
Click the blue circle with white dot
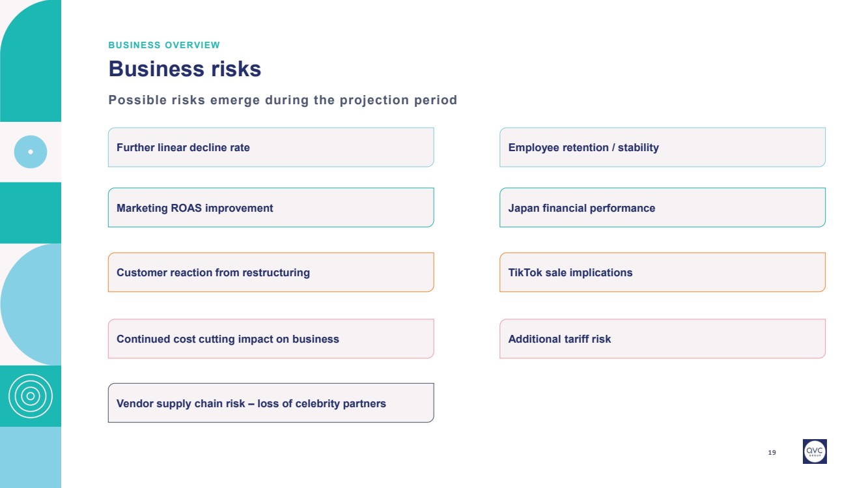31,152
